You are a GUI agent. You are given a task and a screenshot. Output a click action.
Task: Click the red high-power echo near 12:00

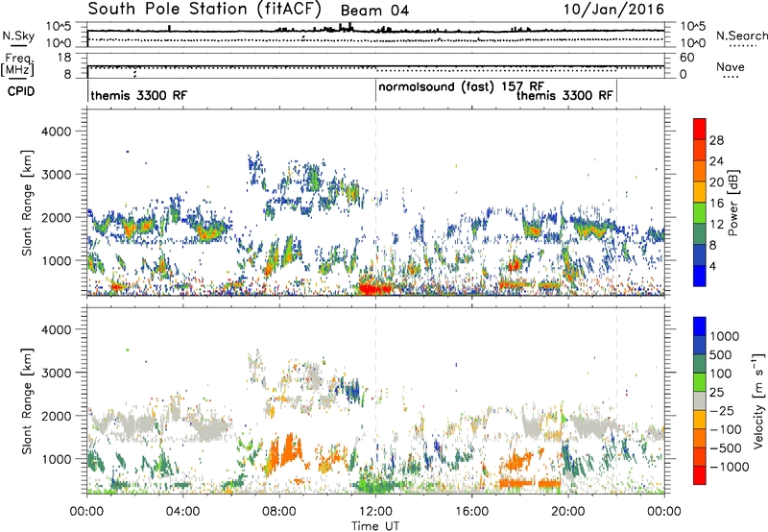click(x=374, y=287)
